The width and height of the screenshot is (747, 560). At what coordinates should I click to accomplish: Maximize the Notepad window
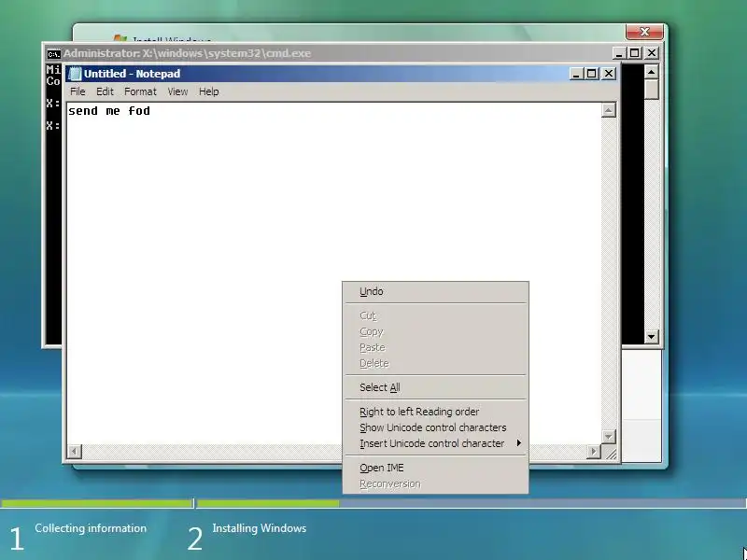(592, 74)
